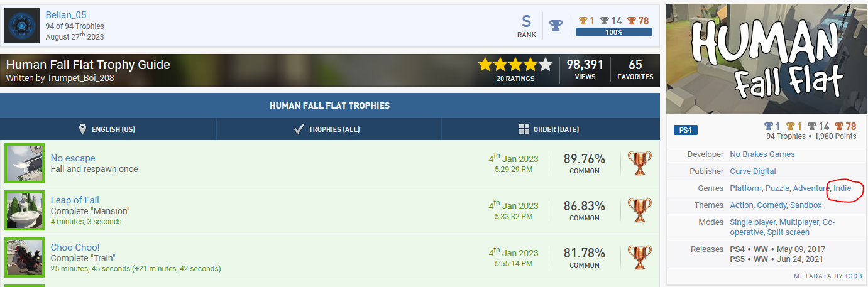The width and height of the screenshot is (868, 287).
Task: Open the Order (Date) sort dropdown
Action: 549,129
